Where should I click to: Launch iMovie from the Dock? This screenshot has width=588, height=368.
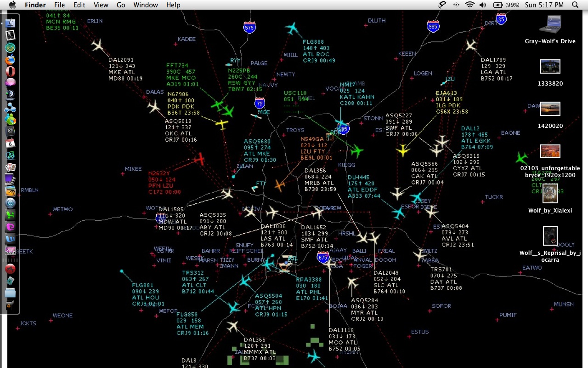pos(10,179)
